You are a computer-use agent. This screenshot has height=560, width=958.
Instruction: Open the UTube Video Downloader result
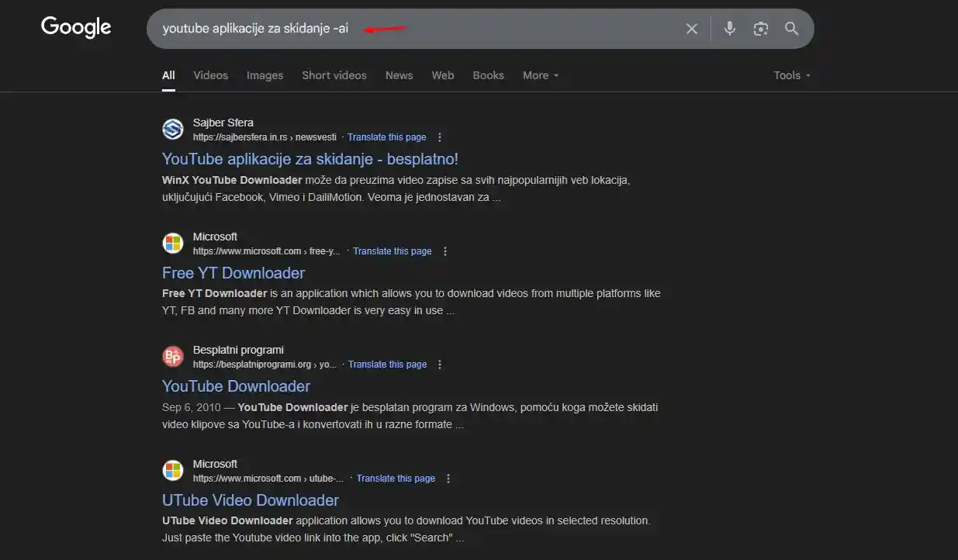tap(251, 500)
